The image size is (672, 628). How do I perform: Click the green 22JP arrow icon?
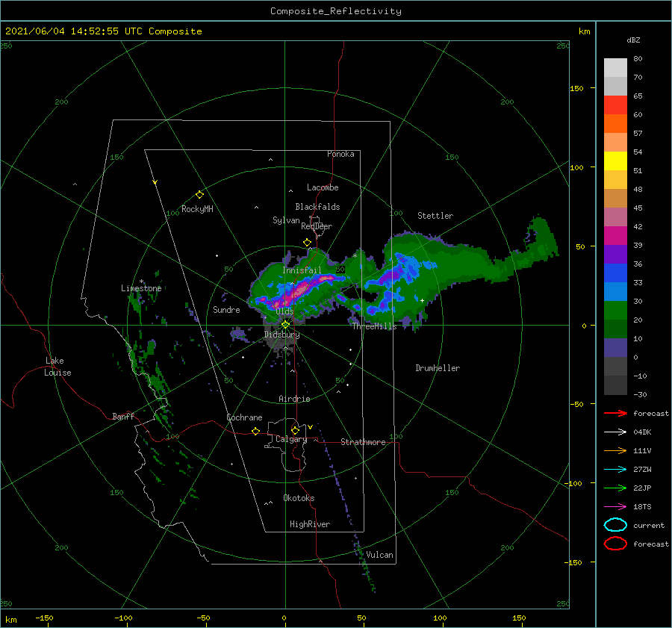615,488
